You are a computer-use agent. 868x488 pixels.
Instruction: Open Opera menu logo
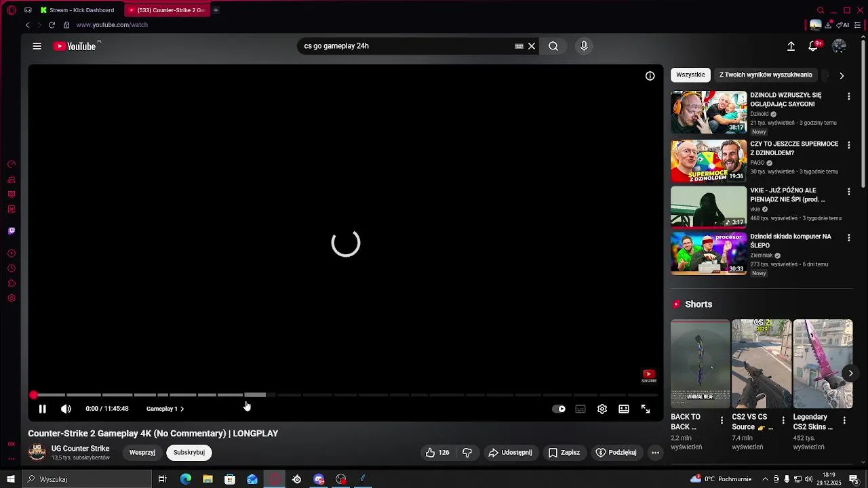point(12,10)
